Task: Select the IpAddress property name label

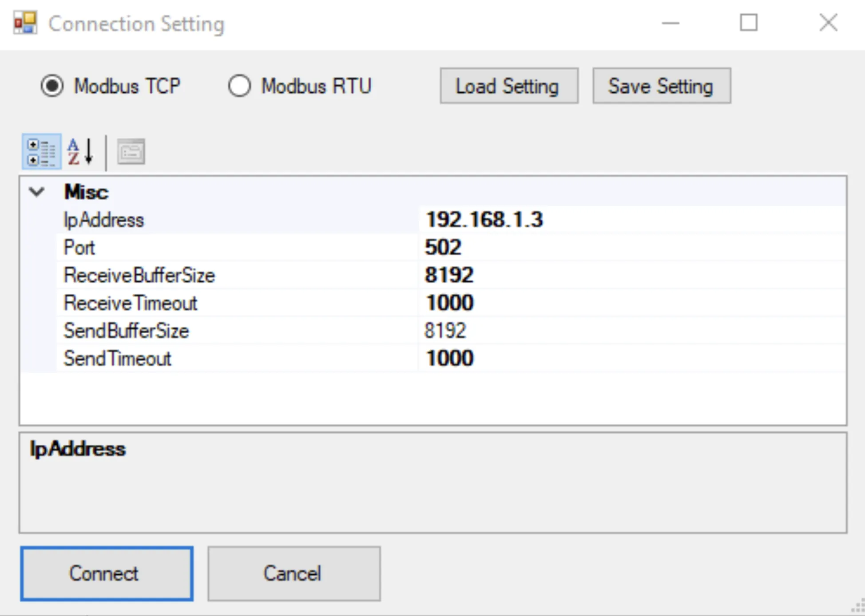Action: [x=103, y=219]
